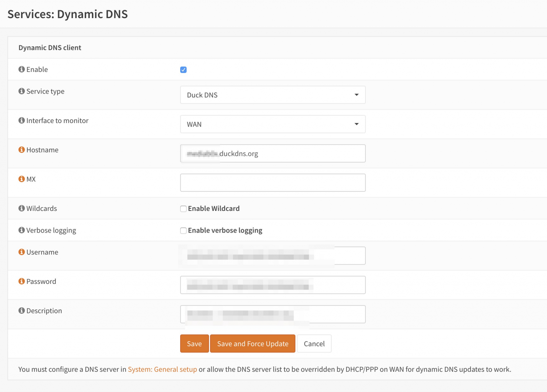Click the info icon beside Password
The image size is (547, 392).
coord(21,281)
